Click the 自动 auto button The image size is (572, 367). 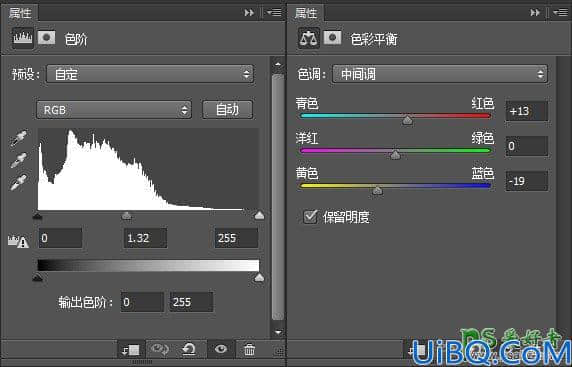[227, 109]
